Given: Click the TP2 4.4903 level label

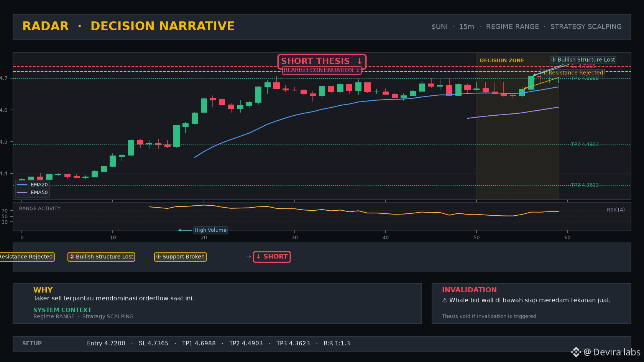Looking at the screenshot, I should [585, 144].
